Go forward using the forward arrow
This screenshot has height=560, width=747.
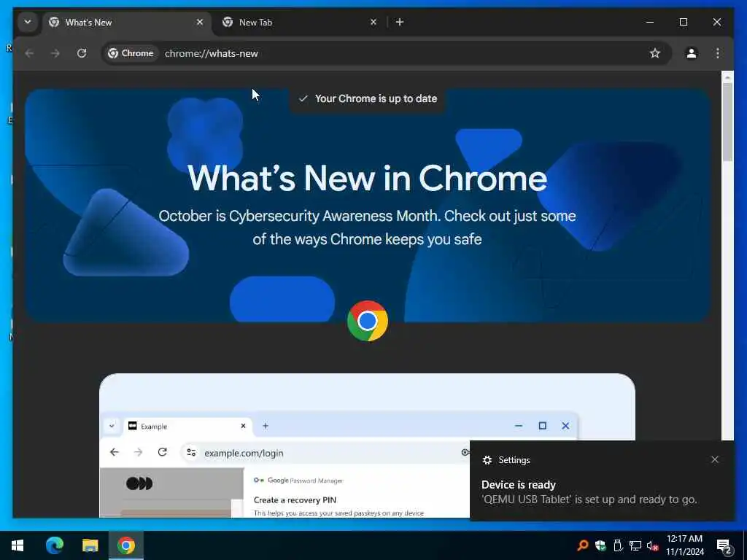click(55, 53)
